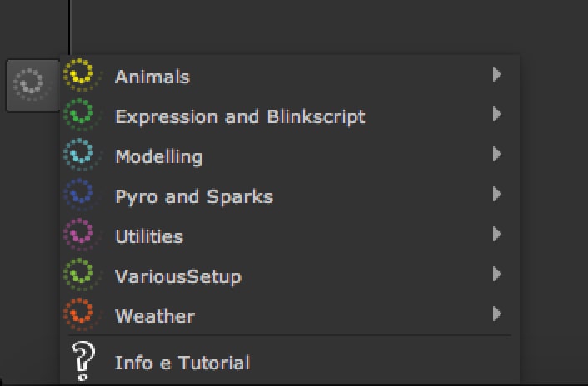The width and height of the screenshot is (588, 386).
Task: Click the yellow Animals swirl icon
Action: (81, 76)
